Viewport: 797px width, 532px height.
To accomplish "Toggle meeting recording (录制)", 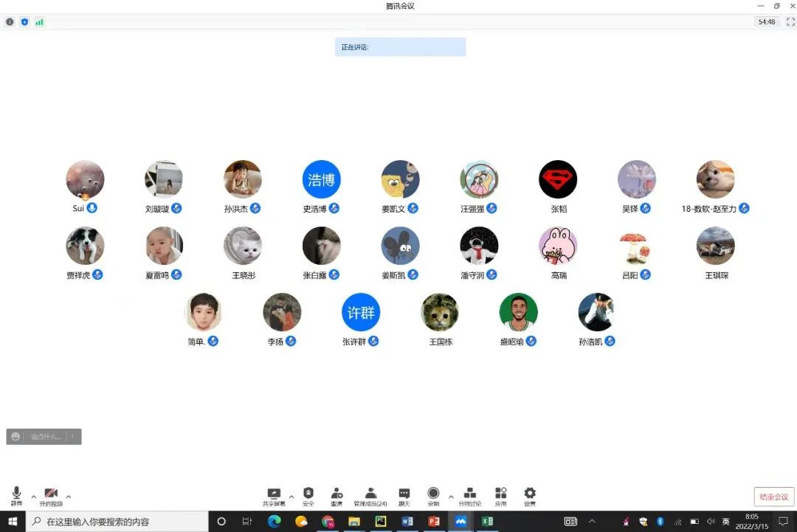I will tap(433, 494).
